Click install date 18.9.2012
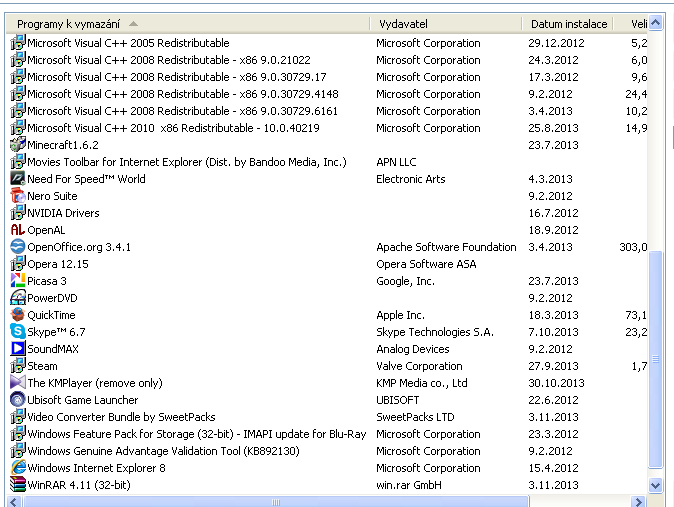 [553, 230]
